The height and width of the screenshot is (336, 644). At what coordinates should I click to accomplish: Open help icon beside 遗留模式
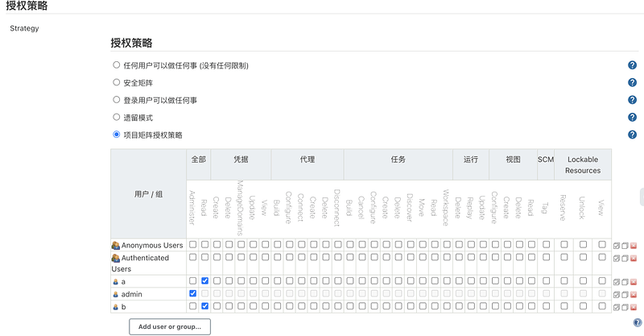click(x=632, y=117)
